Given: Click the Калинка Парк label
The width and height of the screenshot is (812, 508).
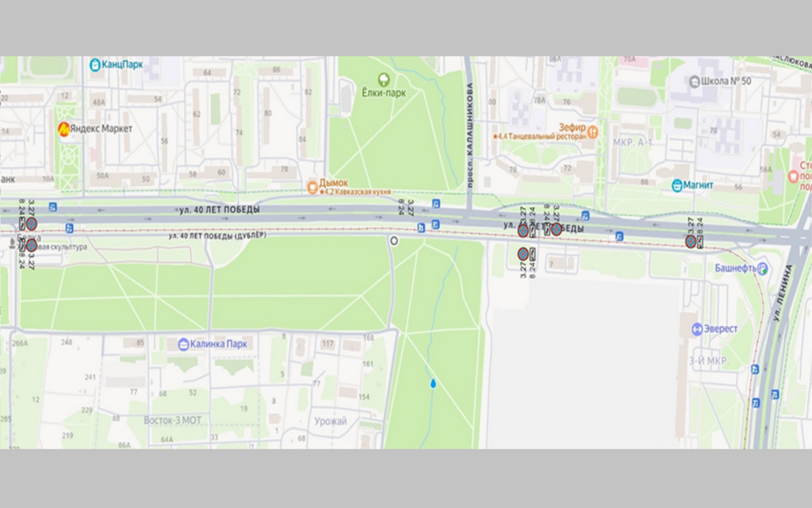Looking at the screenshot, I should coord(219,345).
